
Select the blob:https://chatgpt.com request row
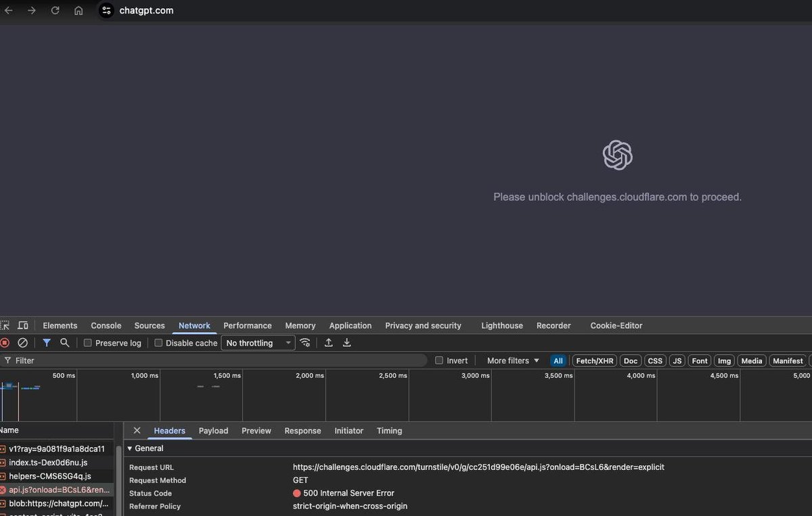point(57,503)
